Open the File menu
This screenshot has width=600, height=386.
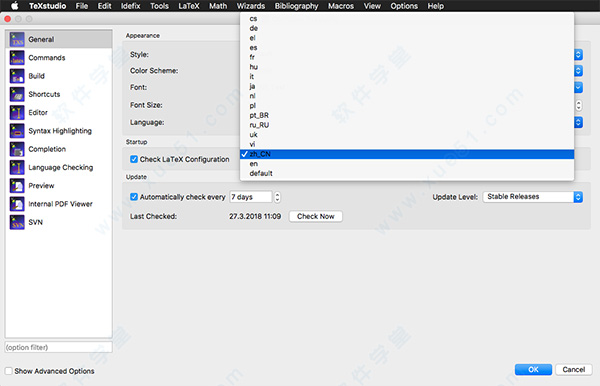pos(82,6)
